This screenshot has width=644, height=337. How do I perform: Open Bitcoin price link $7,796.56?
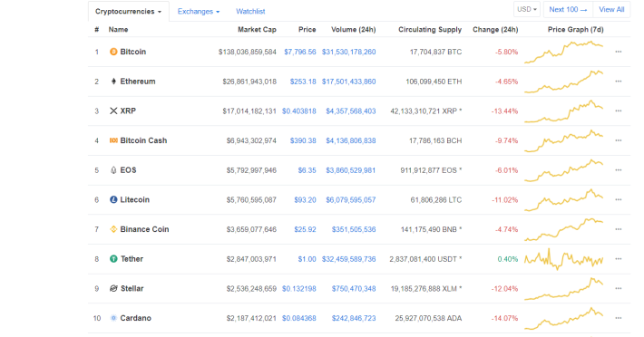tap(300, 52)
